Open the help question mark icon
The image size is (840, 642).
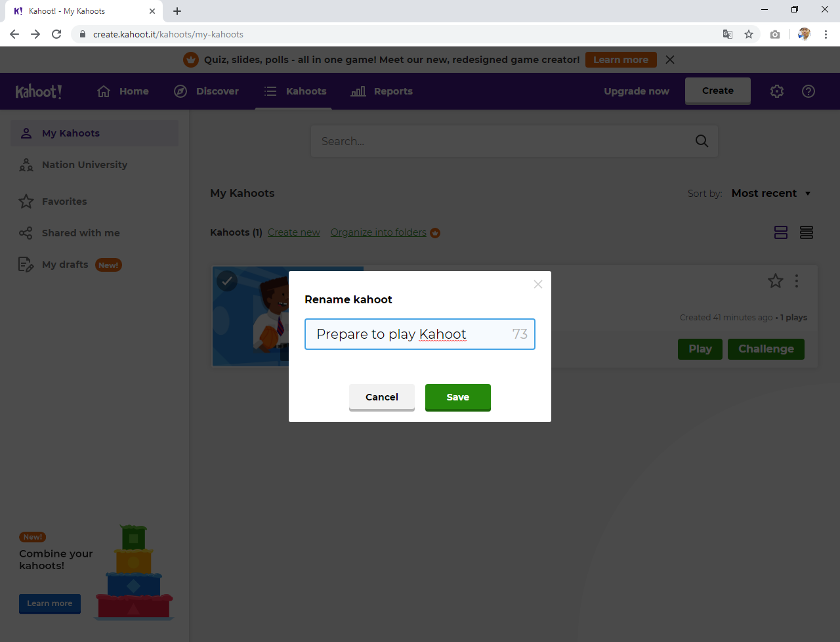(x=808, y=91)
